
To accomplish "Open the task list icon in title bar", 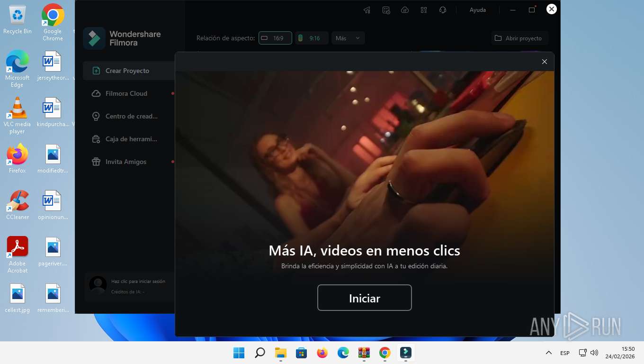I will 386,10.
